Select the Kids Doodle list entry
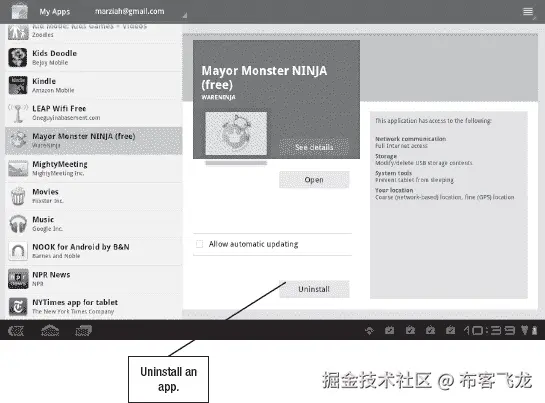The height and width of the screenshot is (403, 545). (93, 57)
